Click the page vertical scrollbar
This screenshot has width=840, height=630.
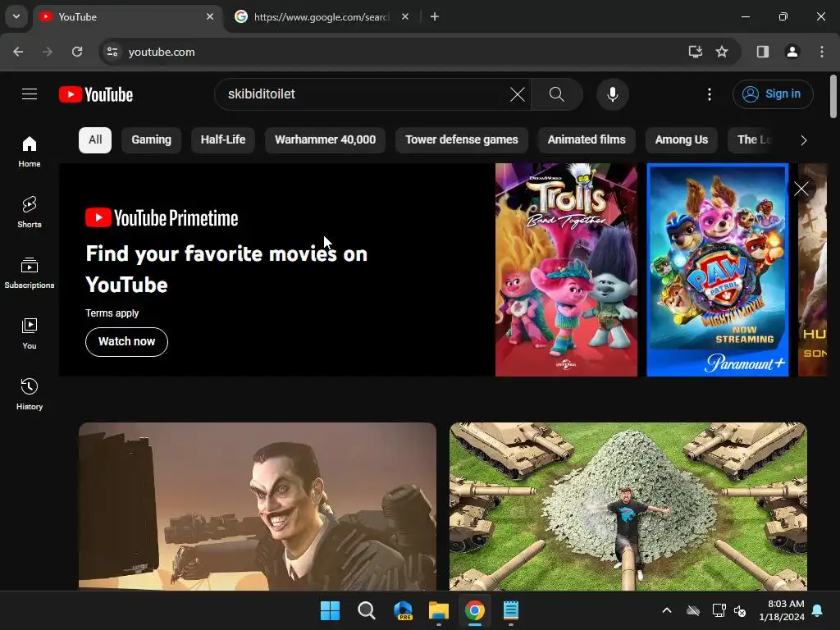pyautogui.click(x=833, y=97)
